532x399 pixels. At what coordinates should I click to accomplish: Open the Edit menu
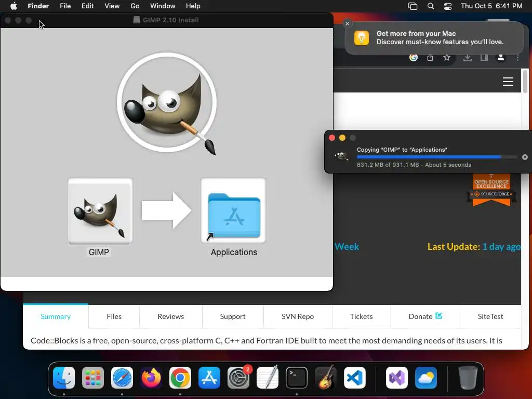pos(87,6)
